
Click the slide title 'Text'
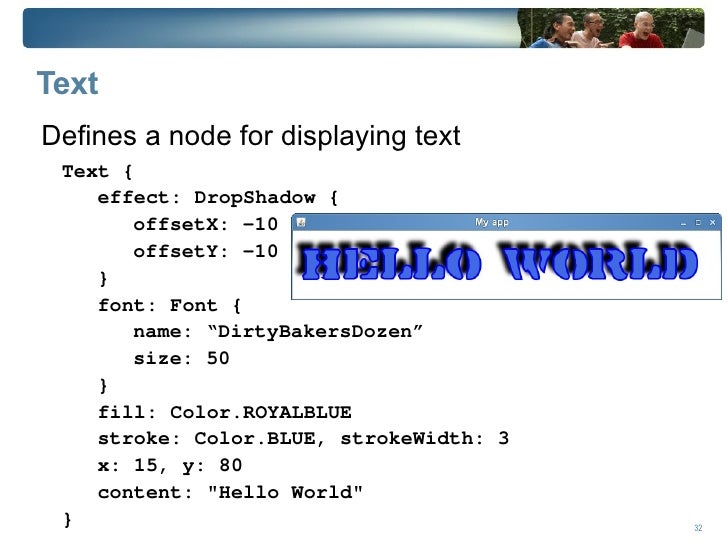(67, 84)
